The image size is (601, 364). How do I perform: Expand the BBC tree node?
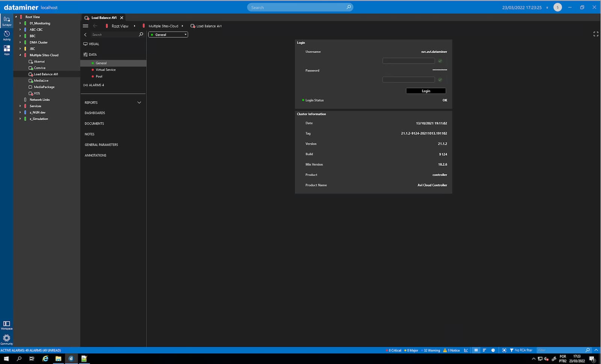[20, 36]
